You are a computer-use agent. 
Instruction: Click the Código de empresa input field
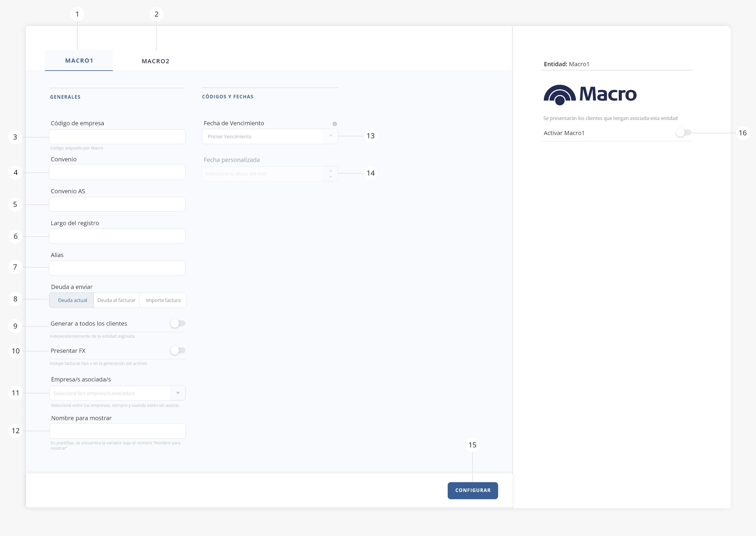click(x=117, y=137)
